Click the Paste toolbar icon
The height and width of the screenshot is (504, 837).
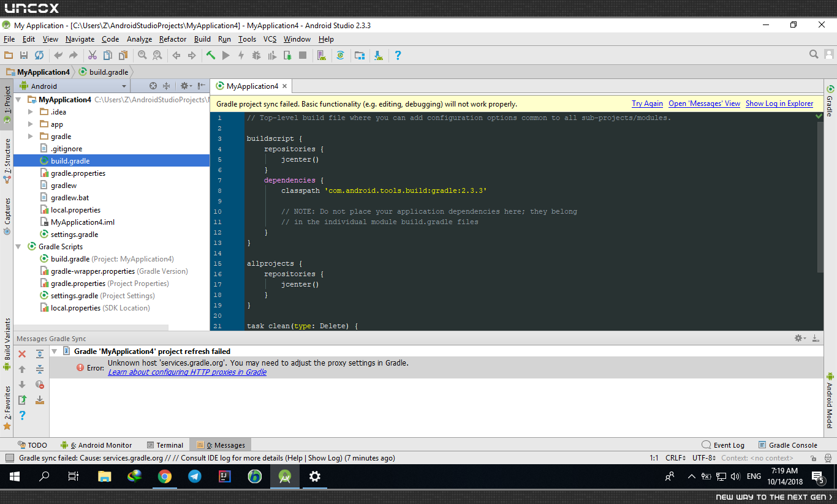(123, 55)
